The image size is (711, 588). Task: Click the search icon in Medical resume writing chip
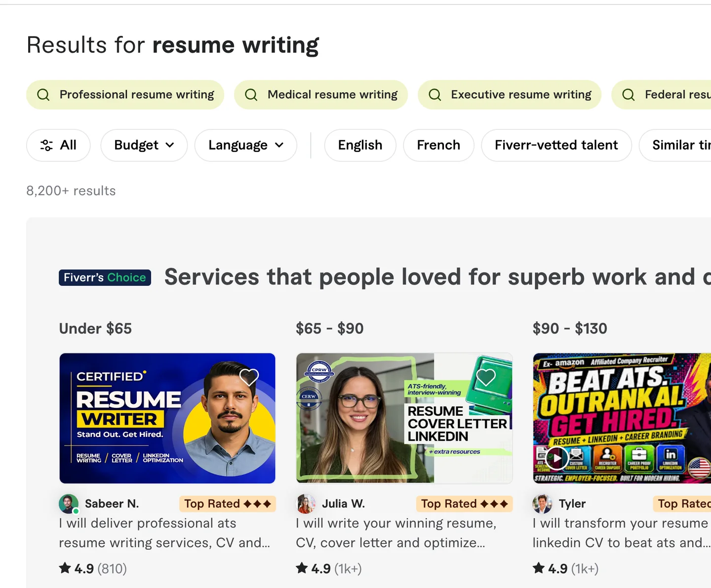[251, 94]
